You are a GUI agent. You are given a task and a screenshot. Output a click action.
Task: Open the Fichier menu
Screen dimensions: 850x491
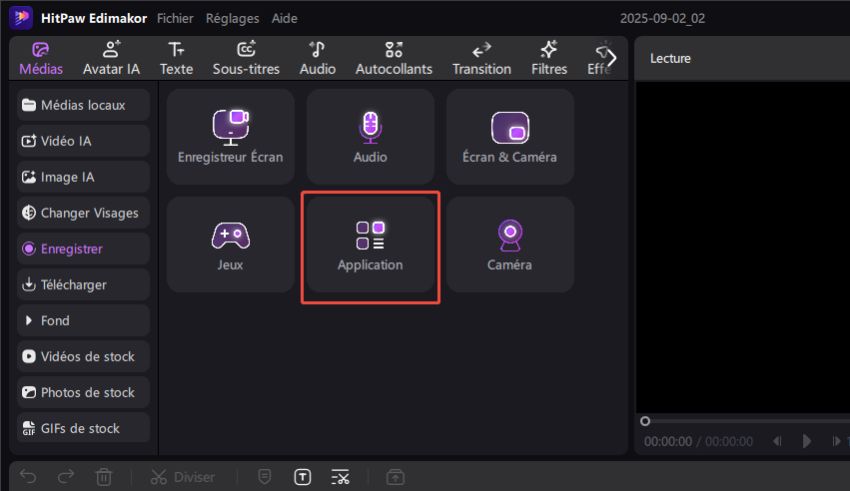(175, 18)
